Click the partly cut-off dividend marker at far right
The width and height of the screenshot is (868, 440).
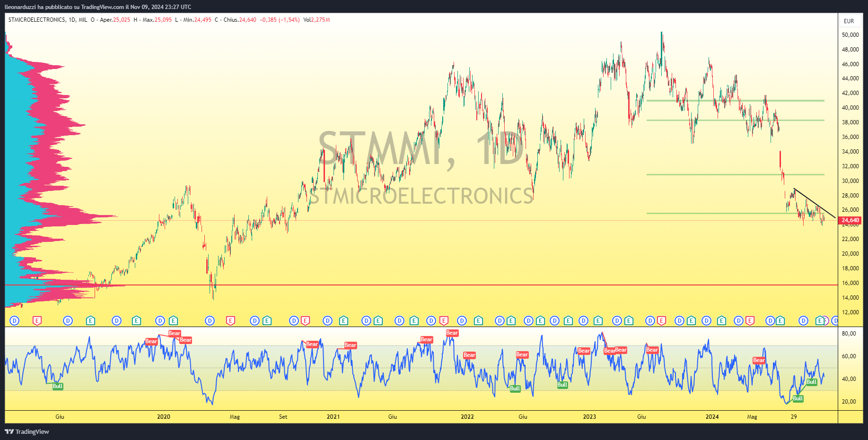(x=835, y=321)
